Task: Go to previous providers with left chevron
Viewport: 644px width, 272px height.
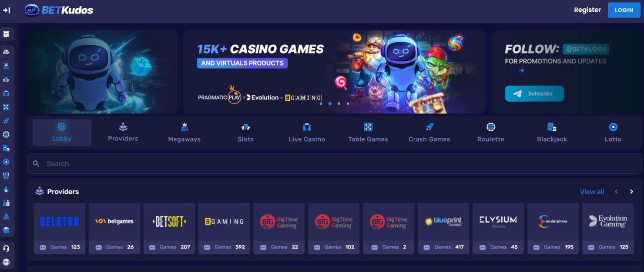Action: tap(616, 192)
